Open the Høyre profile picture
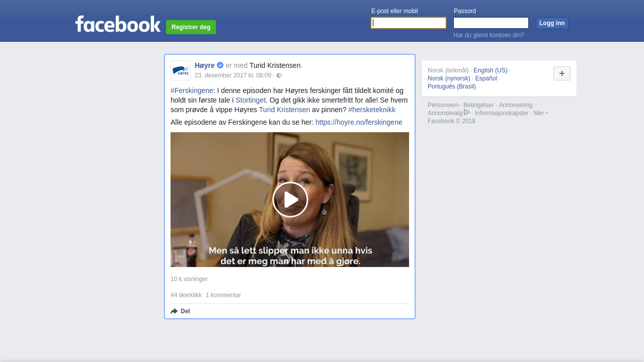The width and height of the screenshot is (644, 362). tap(181, 70)
